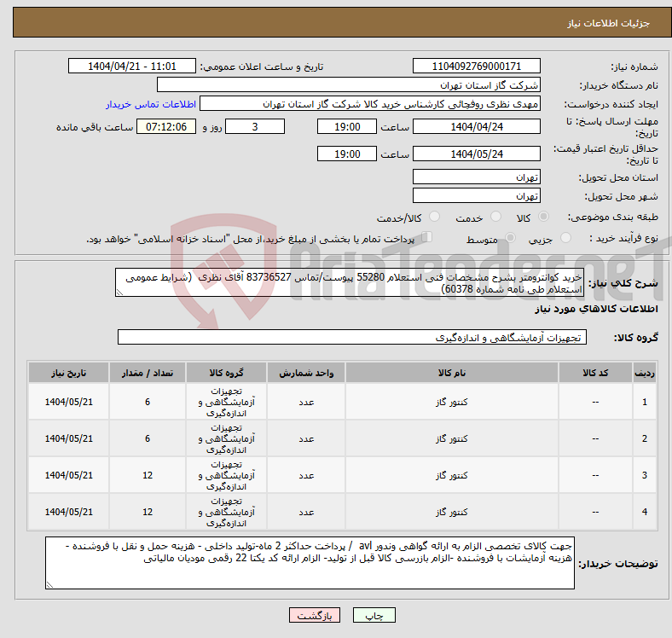The height and width of the screenshot is (638, 672).
Task: Click the جزئیات اطلاعات نیاز page title
Action: coord(608,23)
